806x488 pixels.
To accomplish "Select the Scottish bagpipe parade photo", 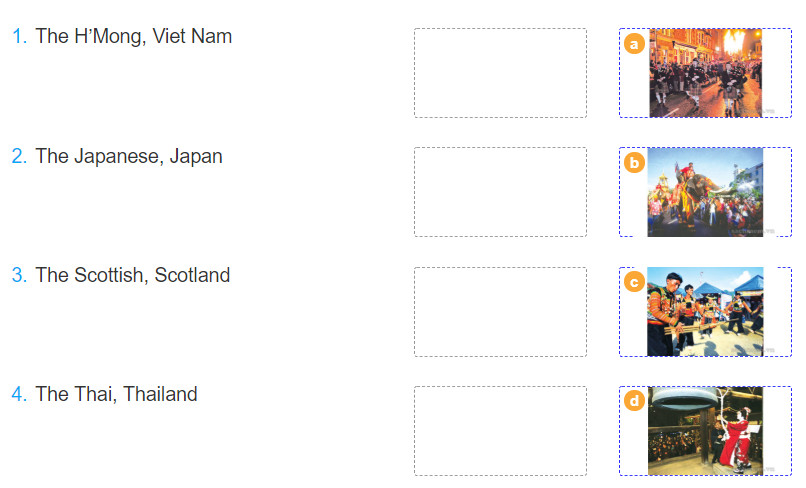I will 705,73.
